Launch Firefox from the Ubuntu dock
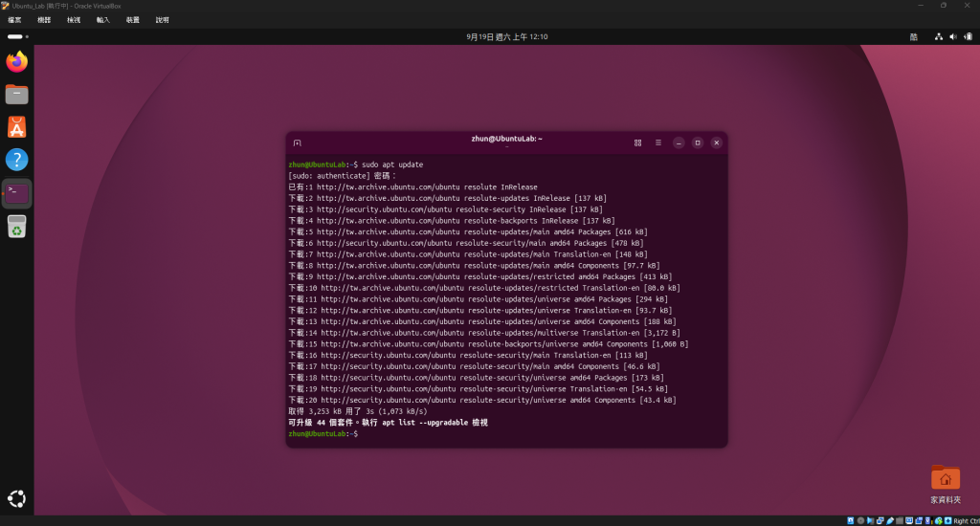This screenshot has width=980, height=526. click(x=17, y=62)
